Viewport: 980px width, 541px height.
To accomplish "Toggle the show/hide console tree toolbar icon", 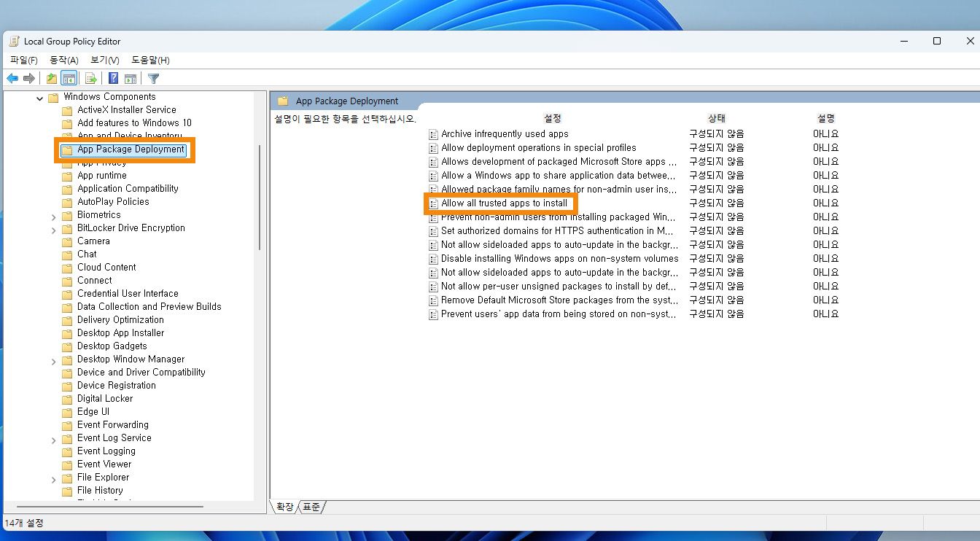I will point(69,79).
